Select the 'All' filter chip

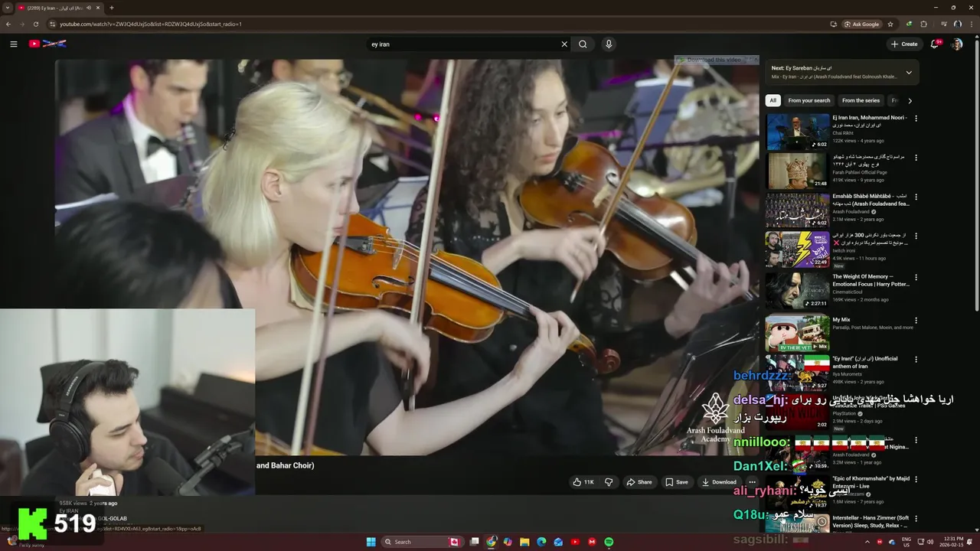click(x=773, y=100)
